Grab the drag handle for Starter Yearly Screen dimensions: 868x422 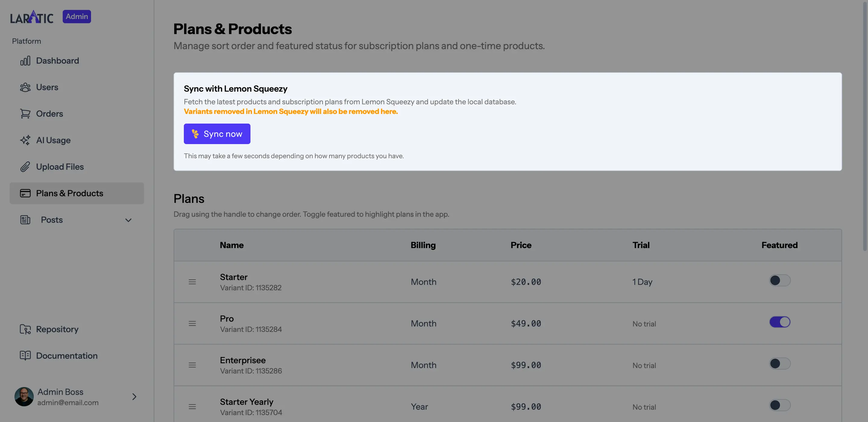pos(192,407)
